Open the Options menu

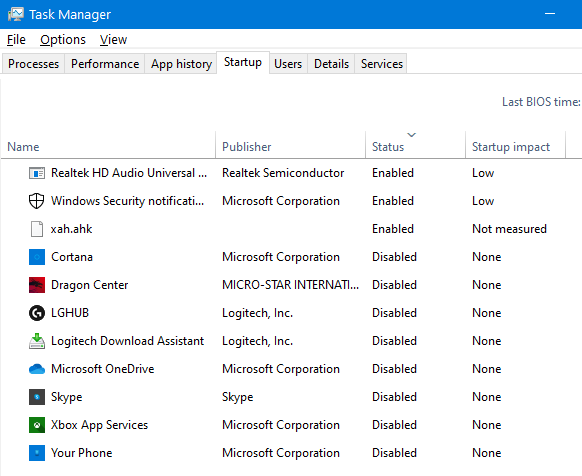(63, 40)
